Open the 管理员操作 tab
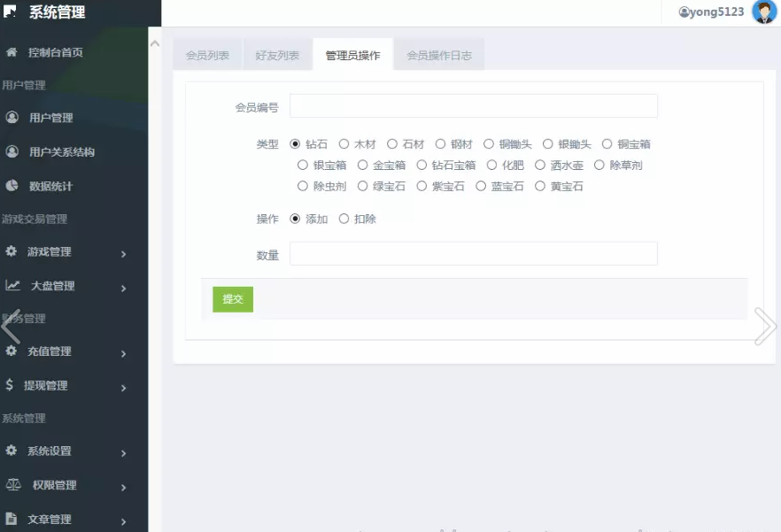The image size is (781, 532). click(352, 55)
